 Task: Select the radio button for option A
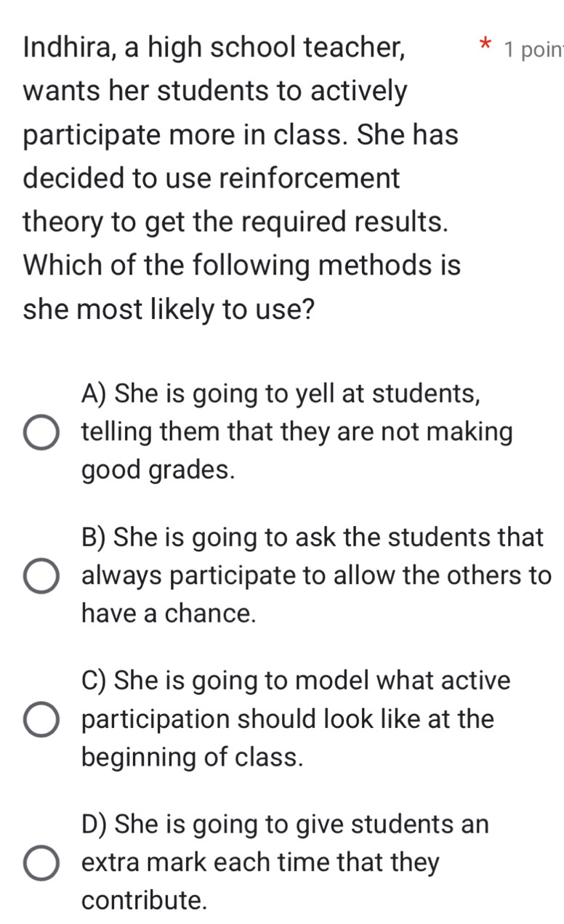(x=42, y=433)
